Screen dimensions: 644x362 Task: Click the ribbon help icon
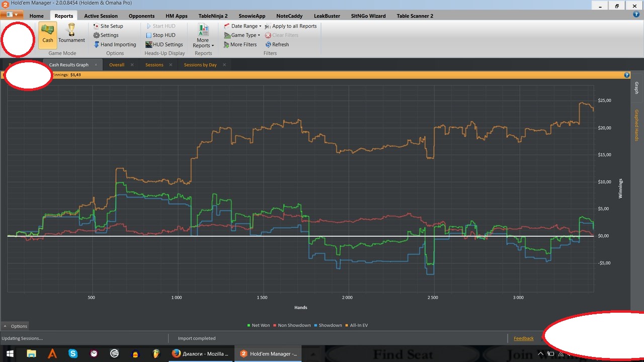tap(636, 15)
